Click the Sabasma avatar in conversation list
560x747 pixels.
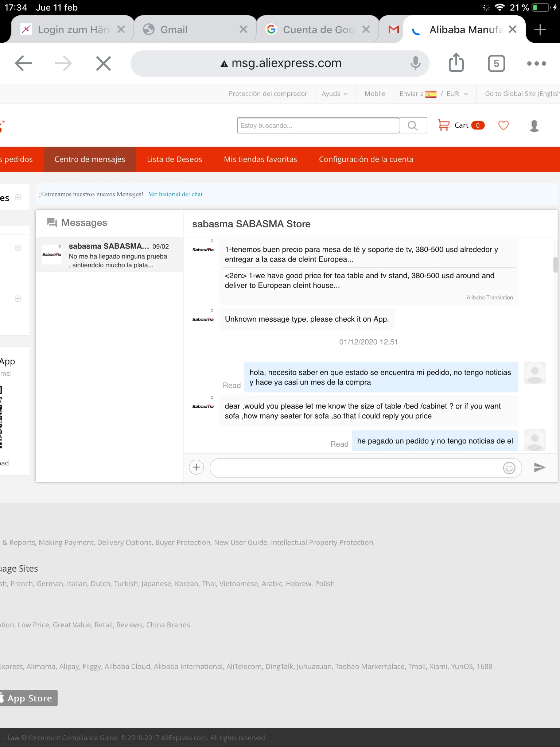(52, 254)
